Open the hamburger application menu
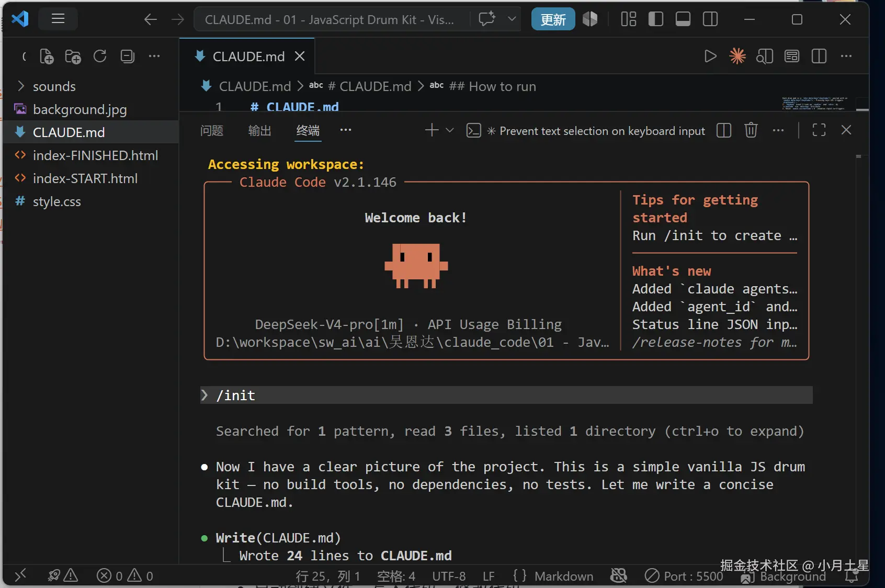 click(x=58, y=19)
